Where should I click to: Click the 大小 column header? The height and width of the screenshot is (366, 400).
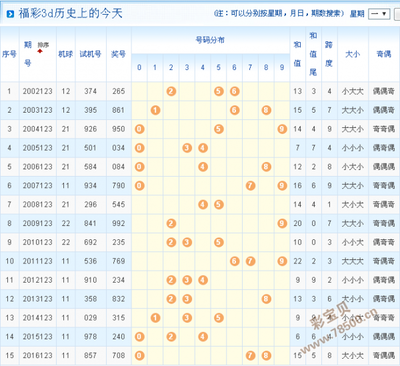353,54
